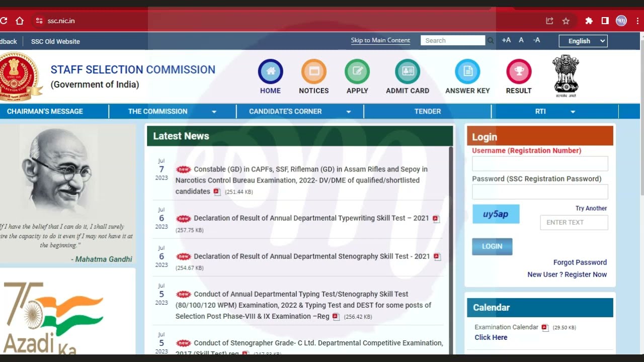Open the browser extensions puzzle icon
The height and width of the screenshot is (362, 644).
point(589,21)
